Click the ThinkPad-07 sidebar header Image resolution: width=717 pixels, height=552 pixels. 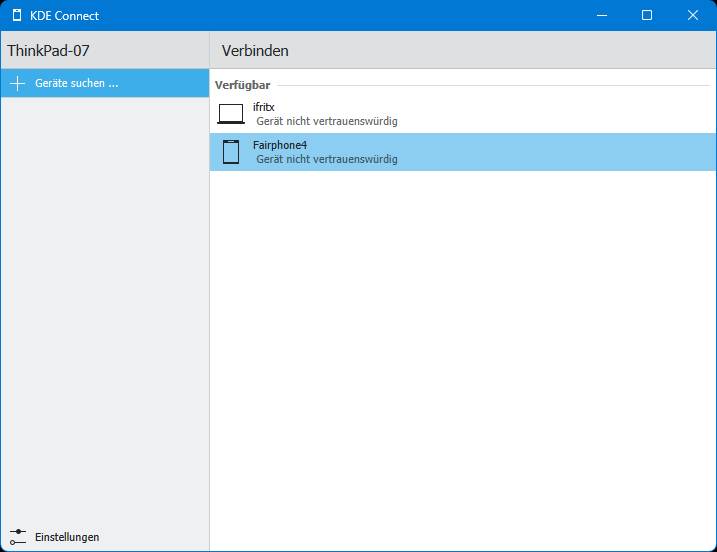pyautogui.click(x=48, y=50)
